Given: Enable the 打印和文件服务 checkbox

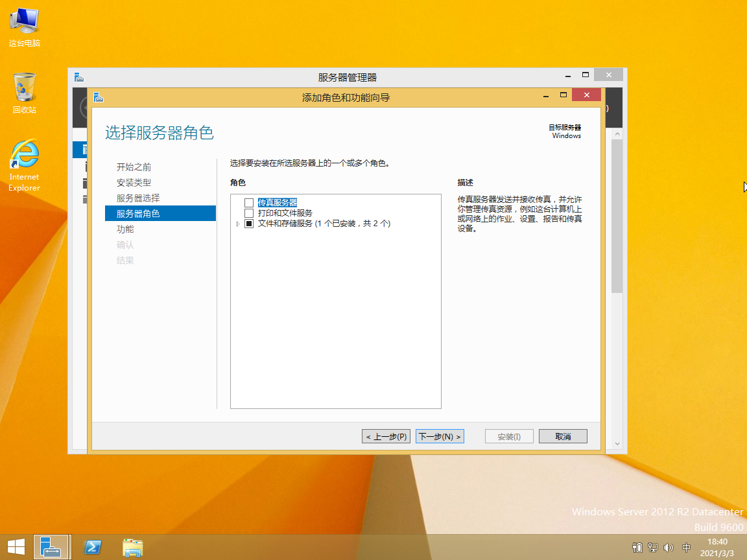Looking at the screenshot, I should tap(249, 213).
